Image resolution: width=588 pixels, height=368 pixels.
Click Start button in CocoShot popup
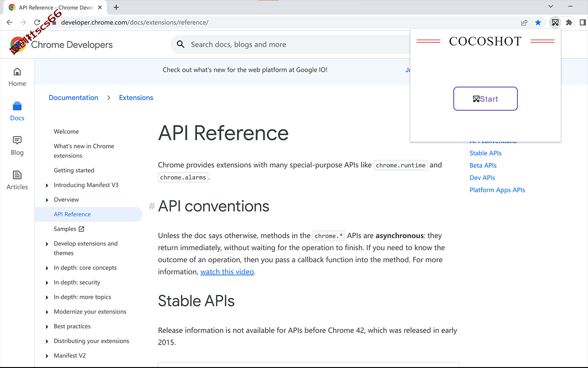(486, 99)
